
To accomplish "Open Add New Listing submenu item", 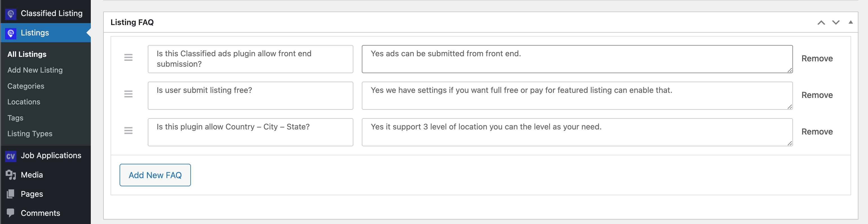I will pyautogui.click(x=35, y=70).
